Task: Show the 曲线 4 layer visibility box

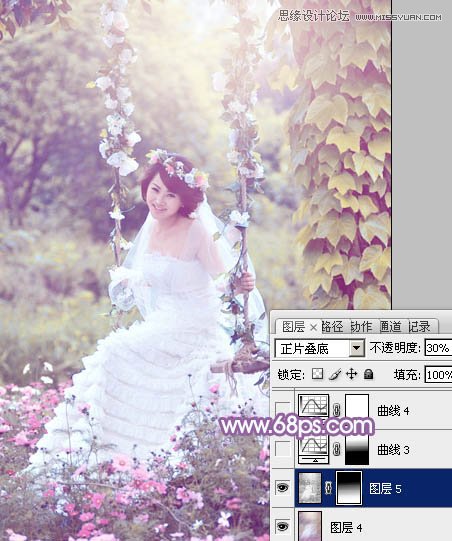Action: coord(283,410)
